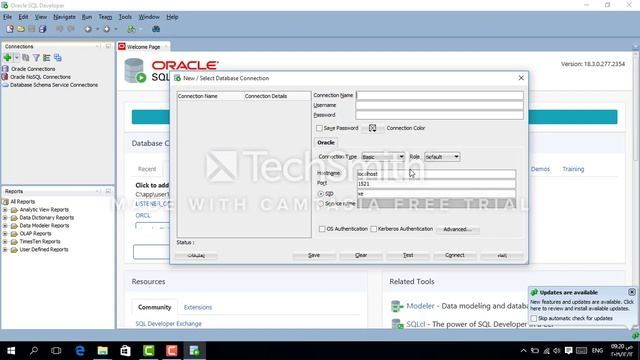Click the SQL Worksheet toolbar icon
The width and height of the screenshot is (640, 360).
(x=131, y=29)
